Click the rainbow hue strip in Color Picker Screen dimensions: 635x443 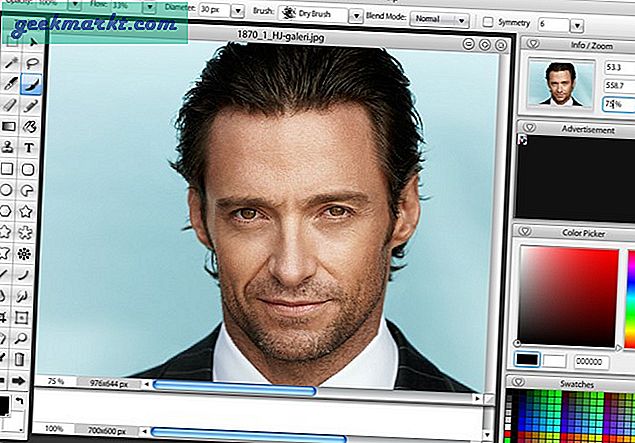[631, 300]
